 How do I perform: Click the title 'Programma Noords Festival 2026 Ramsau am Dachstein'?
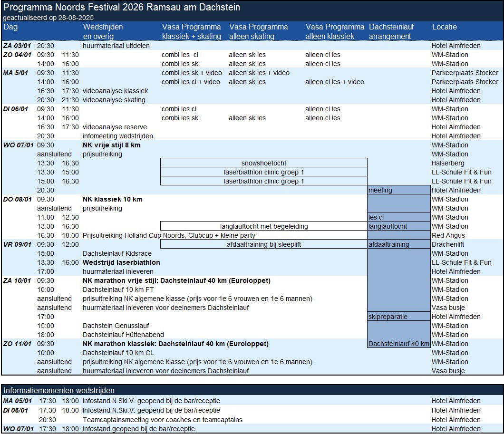(x=122, y=7)
